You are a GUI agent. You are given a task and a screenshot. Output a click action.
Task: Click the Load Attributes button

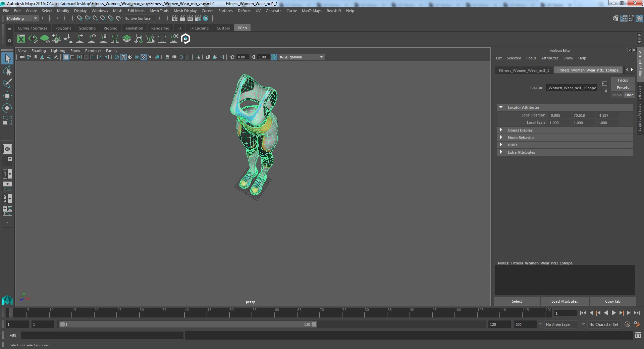tap(565, 301)
